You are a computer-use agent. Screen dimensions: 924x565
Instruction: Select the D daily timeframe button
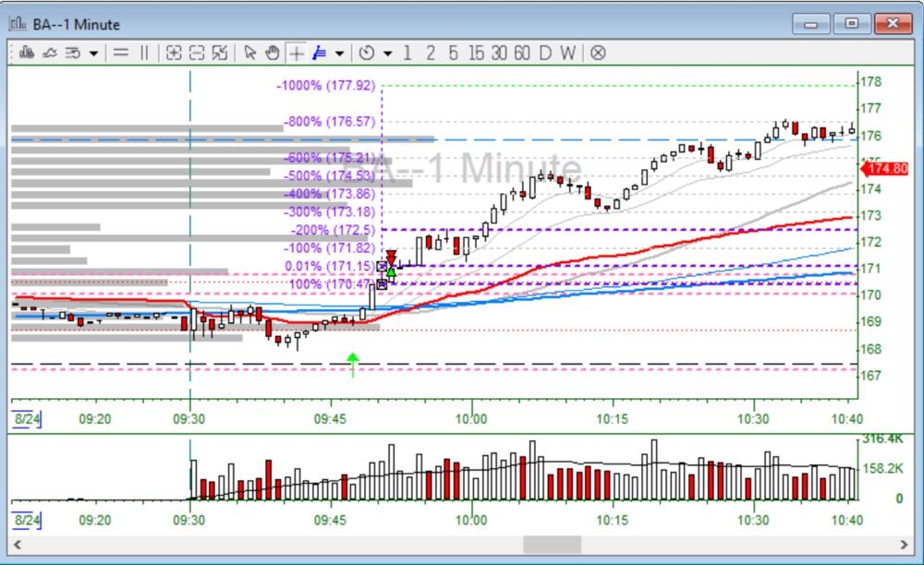click(545, 53)
